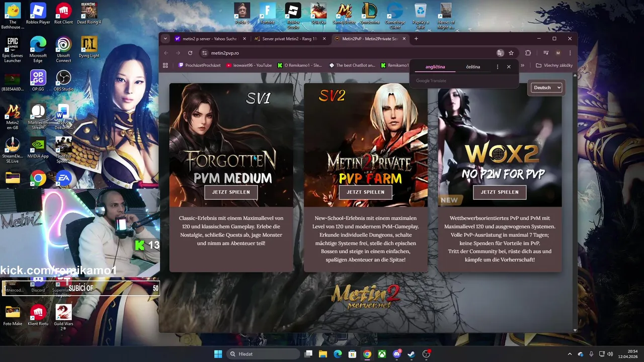The image size is (644, 362).
Task: Close the Yahoo Suche tab
Action: pyautogui.click(x=245, y=39)
